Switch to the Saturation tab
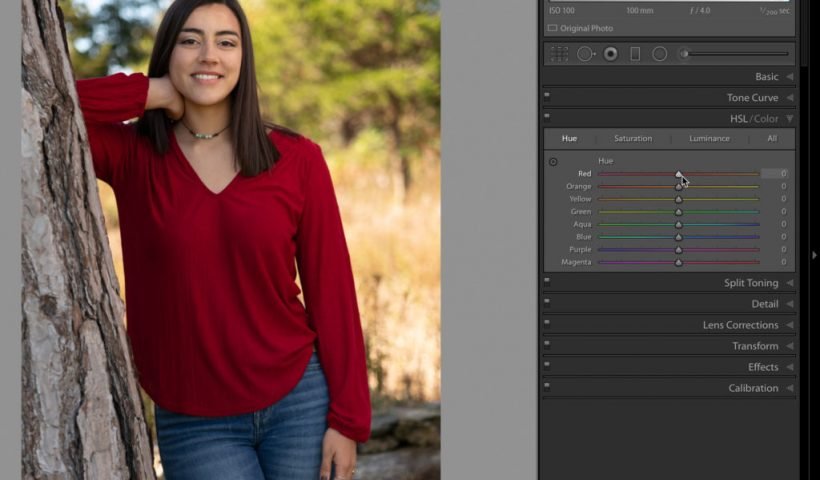Viewport: 820px width, 480px height. click(x=632, y=139)
